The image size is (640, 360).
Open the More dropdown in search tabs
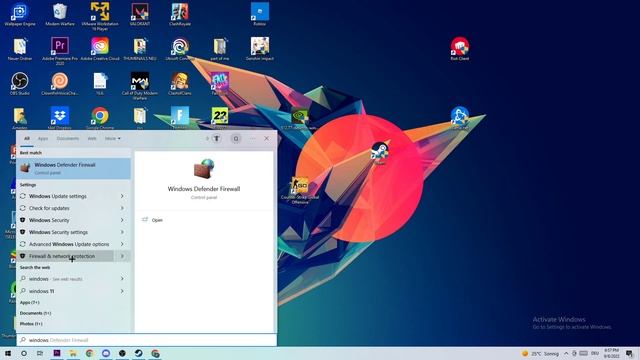113,139
